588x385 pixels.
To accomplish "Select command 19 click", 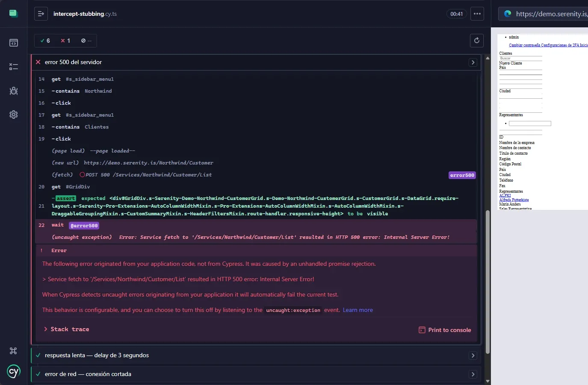I will click(256, 139).
